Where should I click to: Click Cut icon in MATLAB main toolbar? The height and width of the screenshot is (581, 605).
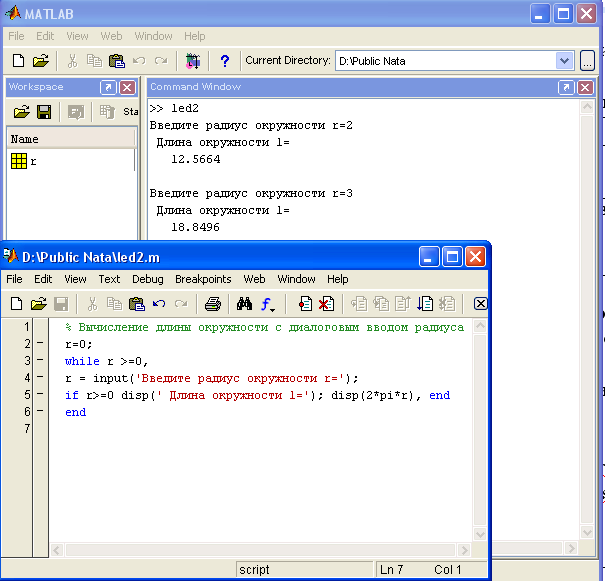coord(72,61)
